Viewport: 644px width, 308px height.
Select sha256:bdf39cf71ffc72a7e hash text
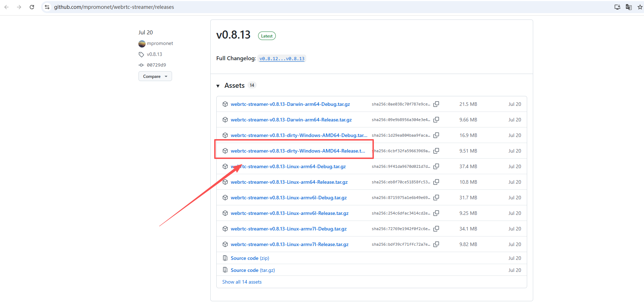coord(401,244)
